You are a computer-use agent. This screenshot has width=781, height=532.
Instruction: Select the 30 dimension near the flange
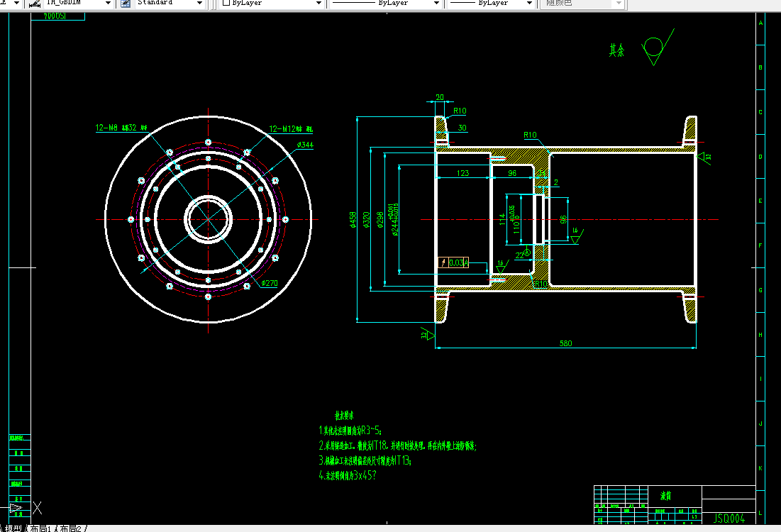(462, 128)
